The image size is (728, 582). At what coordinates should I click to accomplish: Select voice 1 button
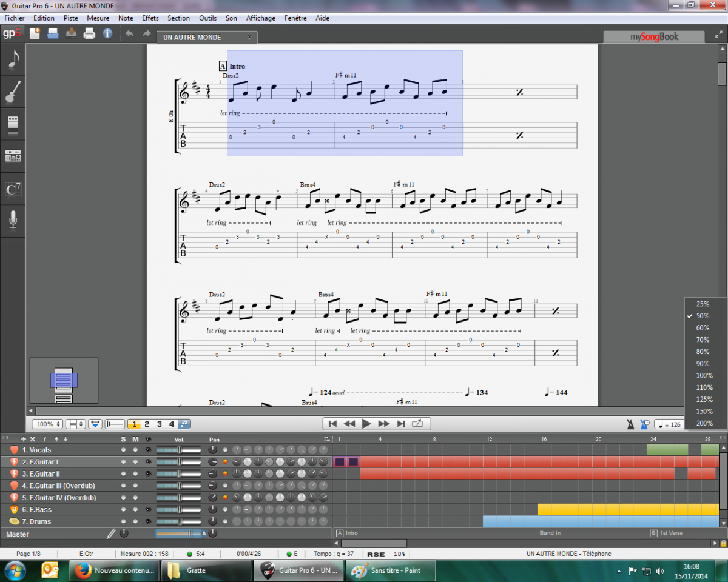tap(134, 424)
